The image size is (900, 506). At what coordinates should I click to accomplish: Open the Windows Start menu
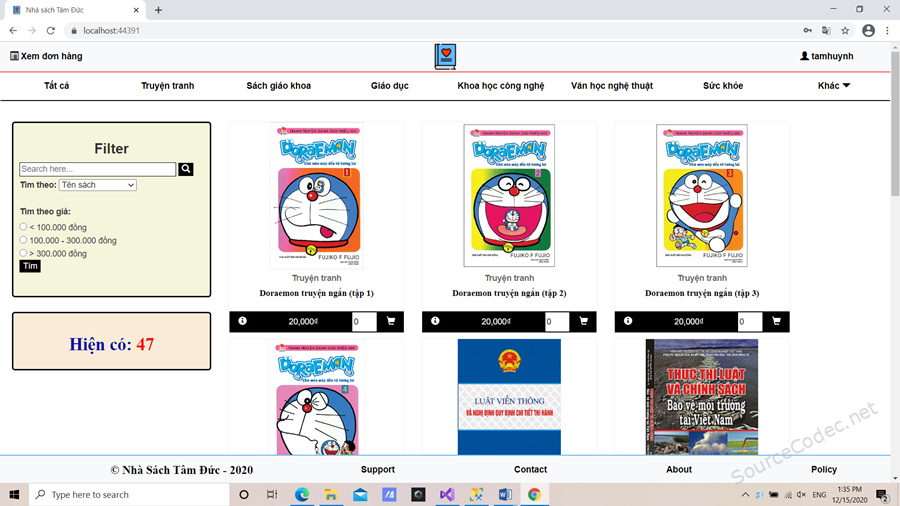pyautogui.click(x=14, y=495)
